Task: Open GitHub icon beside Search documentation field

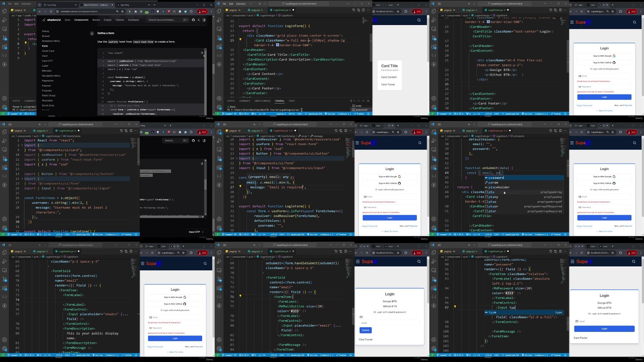Action: click(193, 20)
